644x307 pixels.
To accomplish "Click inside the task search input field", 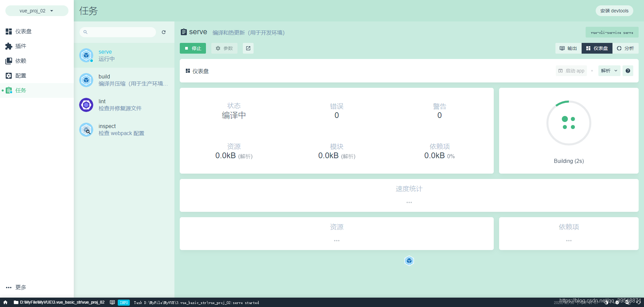I will [117, 32].
